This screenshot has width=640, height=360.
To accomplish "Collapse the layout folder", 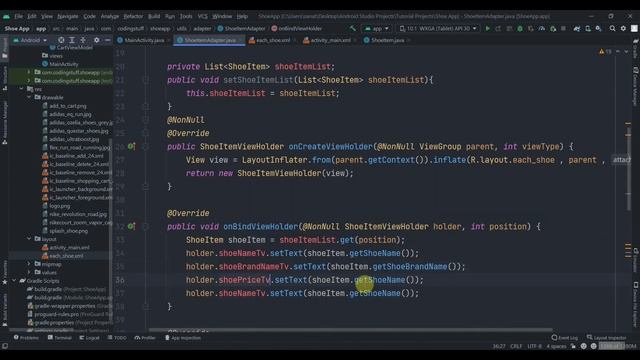I will (29, 239).
